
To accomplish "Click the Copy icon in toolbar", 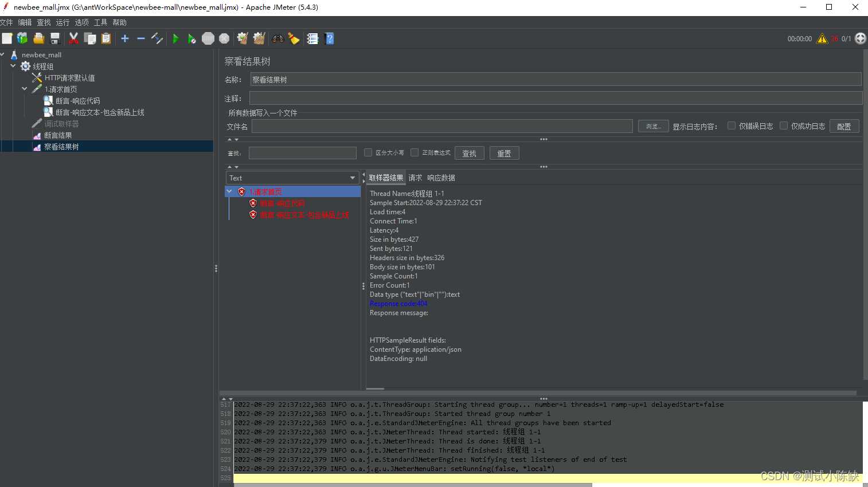I will click(x=90, y=38).
